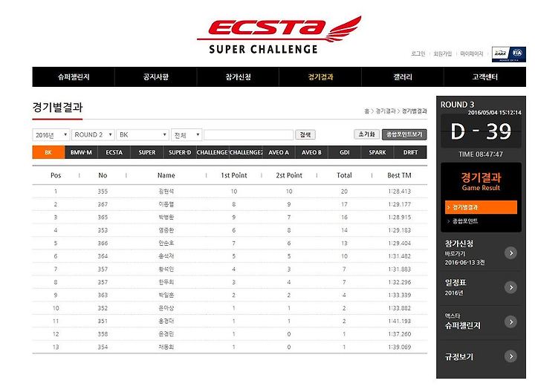
Task: Open the 경기결과 main menu
Action: pos(320,76)
